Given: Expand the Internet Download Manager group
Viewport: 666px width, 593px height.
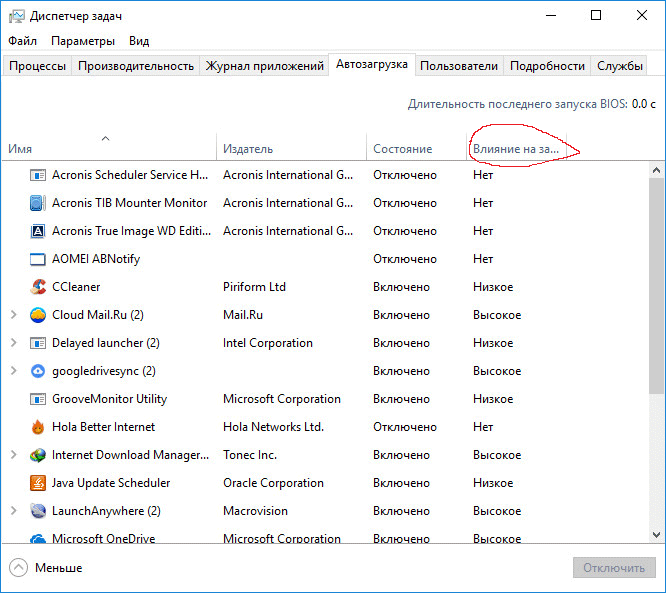Looking at the screenshot, I should point(14,455).
